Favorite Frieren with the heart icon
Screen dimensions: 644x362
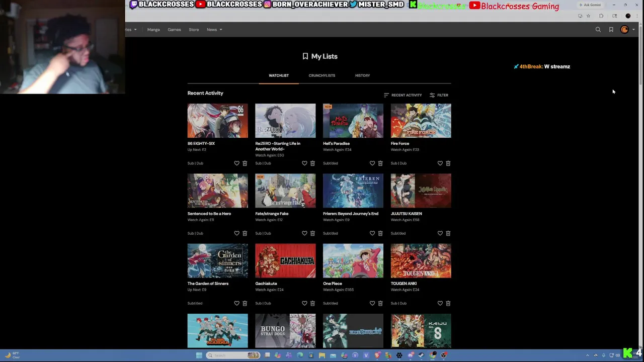pos(372,233)
